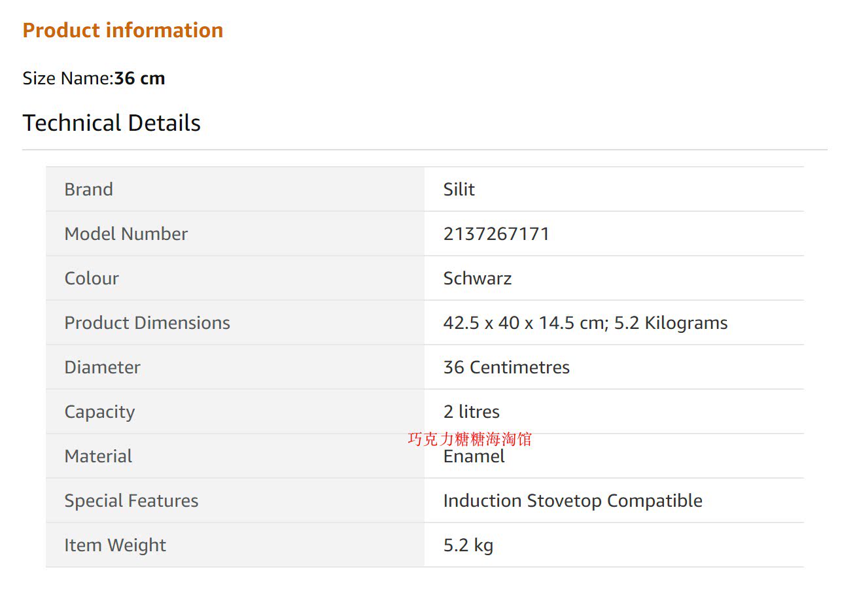855x616 pixels.
Task: Click the Technical Details heading
Action: point(111,123)
